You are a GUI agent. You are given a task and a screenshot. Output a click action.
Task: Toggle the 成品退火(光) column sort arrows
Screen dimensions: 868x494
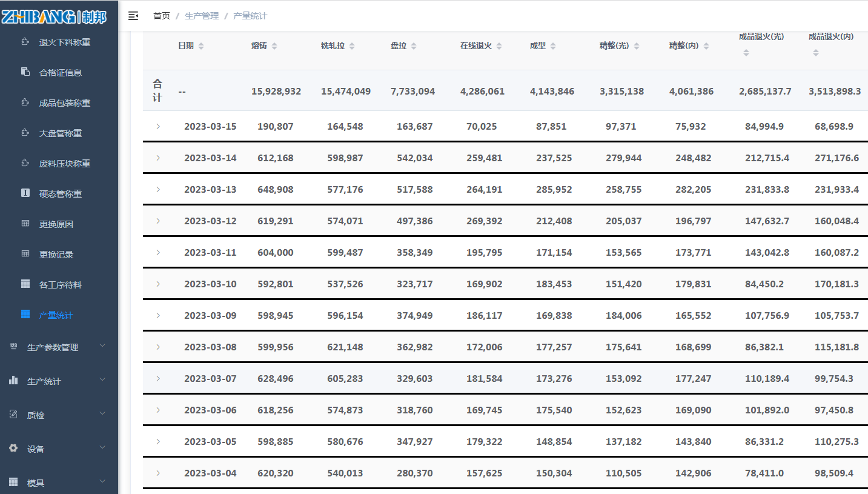746,53
